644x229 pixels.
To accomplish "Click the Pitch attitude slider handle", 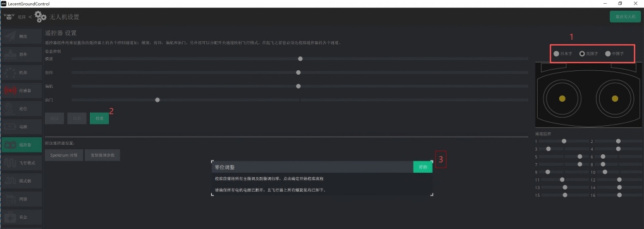I will pyautogui.click(x=298, y=73).
